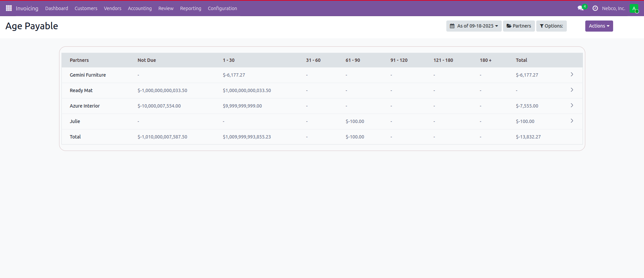Open the Vendors menu
The image size is (644, 278).
click(x=112, y=8)
